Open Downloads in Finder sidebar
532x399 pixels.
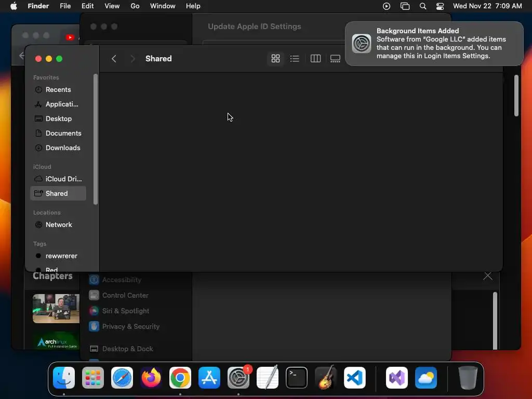click(58, 148)
